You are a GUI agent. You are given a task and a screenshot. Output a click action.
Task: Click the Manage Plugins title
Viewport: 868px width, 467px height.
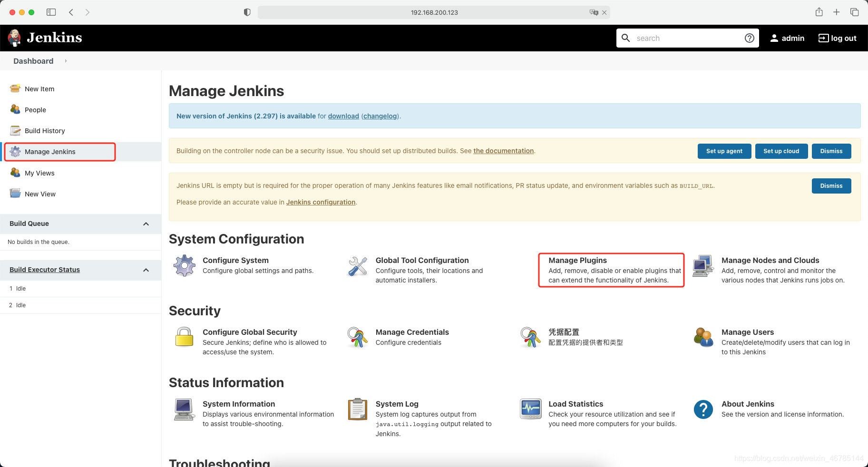pos(577,260)
